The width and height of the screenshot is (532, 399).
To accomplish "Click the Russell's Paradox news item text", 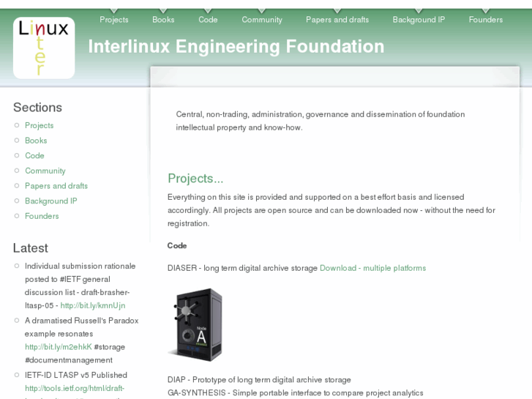I will [81, 327].
